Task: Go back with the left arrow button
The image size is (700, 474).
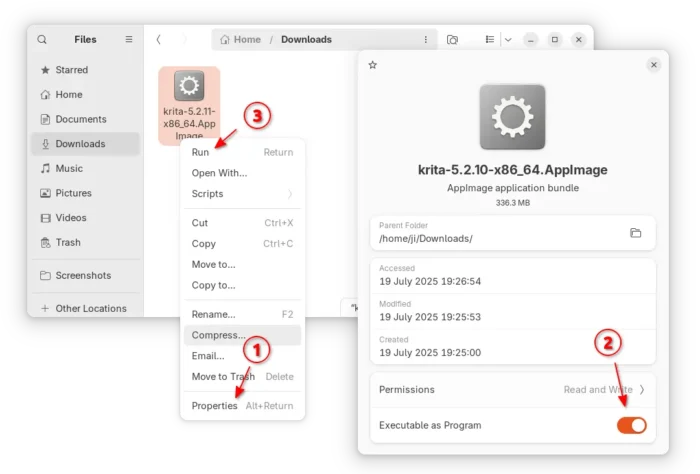Action: pyautogui.click(x=159, y=39)
